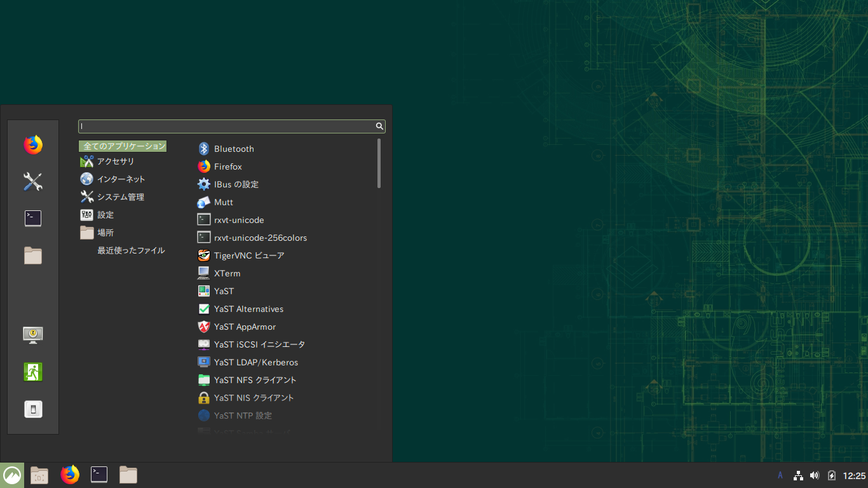Start Firefox from the application list
The width and height of the screenshot is (868, 488).
tap(220, 166)
